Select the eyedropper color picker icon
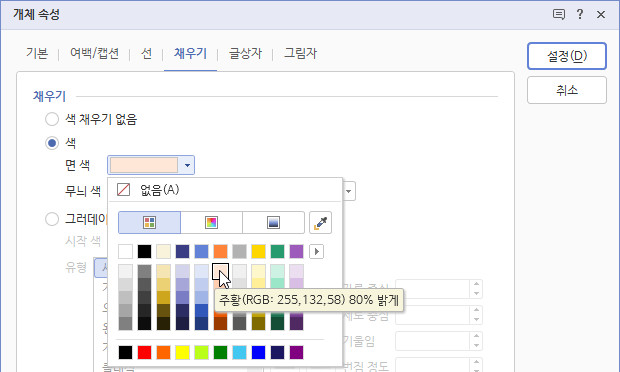Viewport: 620px width, 372px height. pyautogui.click(x=320, y=223)
